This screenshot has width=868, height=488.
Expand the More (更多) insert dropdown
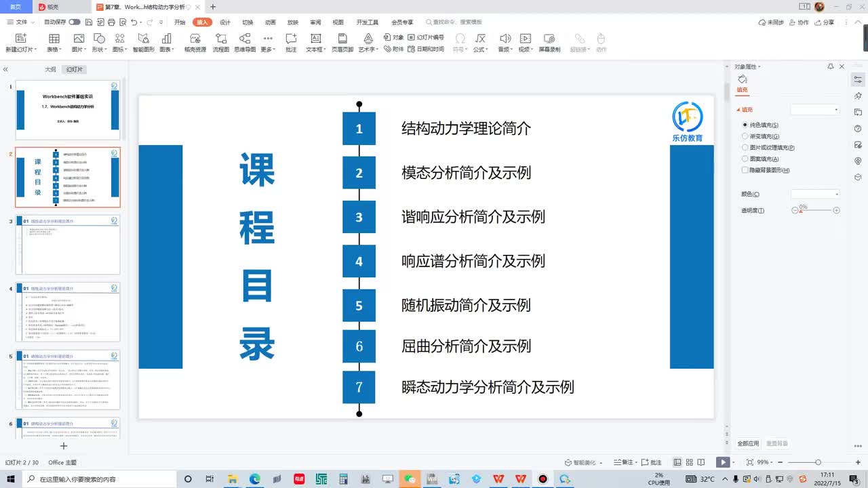(x=268, y=49)
